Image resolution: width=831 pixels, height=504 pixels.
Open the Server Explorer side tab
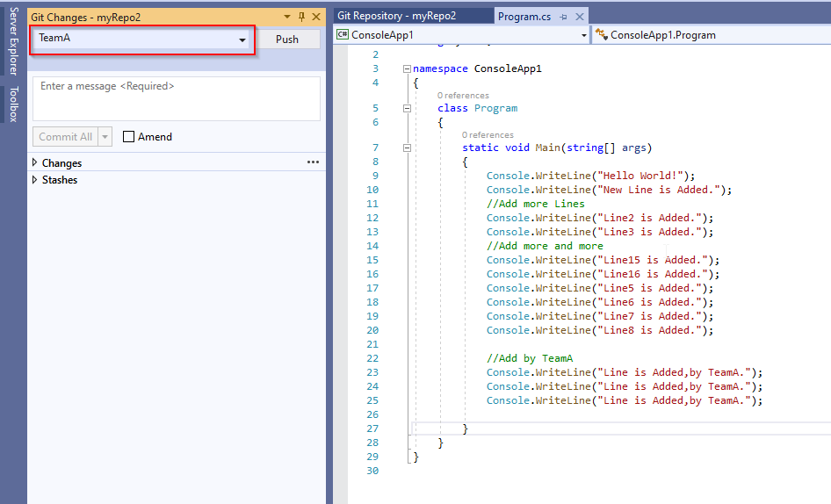pyautogui.click(x=14, y=41)
